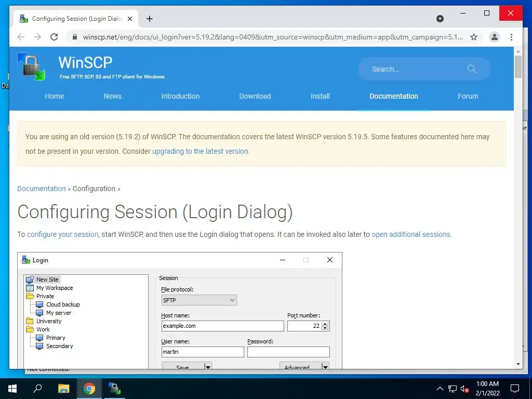This screenshot has width=532, height=399.
Task: Open the Install nav item
Action: (x=320, y=96)
